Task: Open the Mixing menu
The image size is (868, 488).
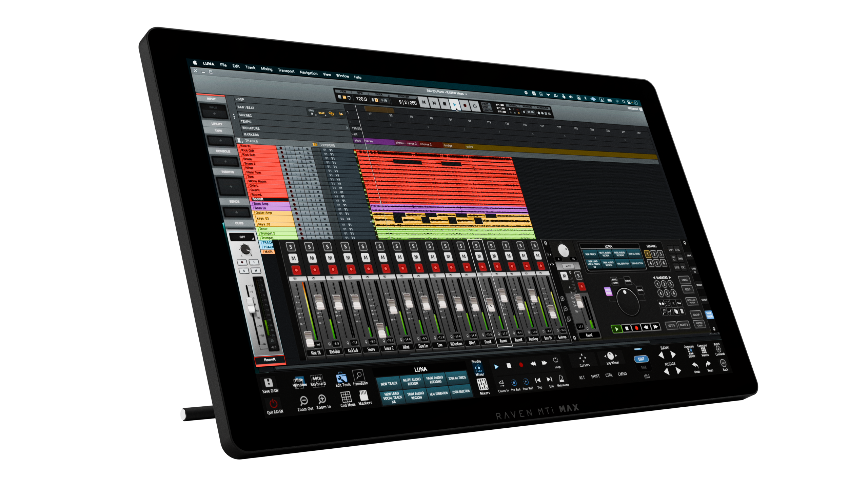Action: 267,69
